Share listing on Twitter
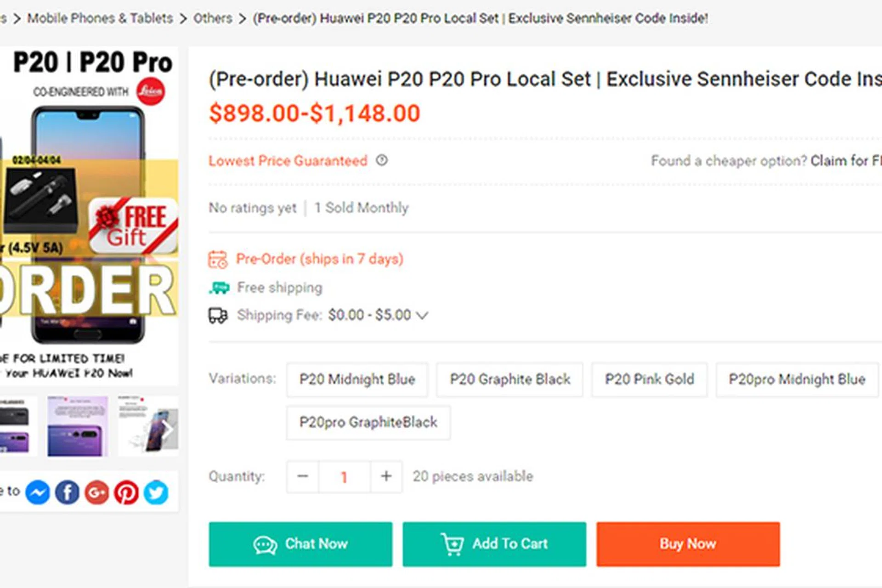This screenshot has width=882, height=588. tap(156, 492)
